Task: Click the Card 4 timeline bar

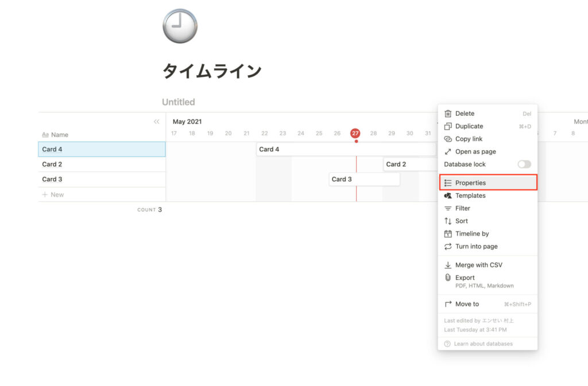Action: [x=346, y=149]
